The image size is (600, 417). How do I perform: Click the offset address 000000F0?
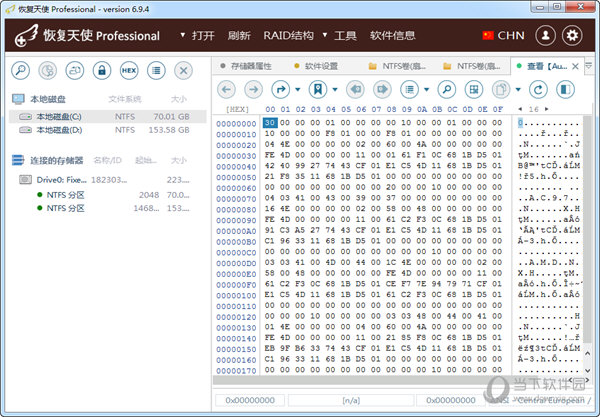pyautogui.click(x=236, y=285)
